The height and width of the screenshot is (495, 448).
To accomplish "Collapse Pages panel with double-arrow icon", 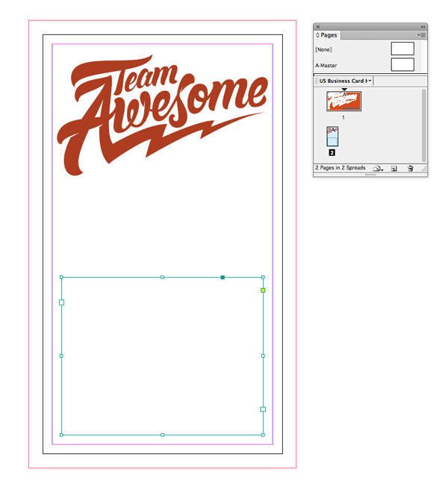I will pyautogui.click(x=423, y=27).
